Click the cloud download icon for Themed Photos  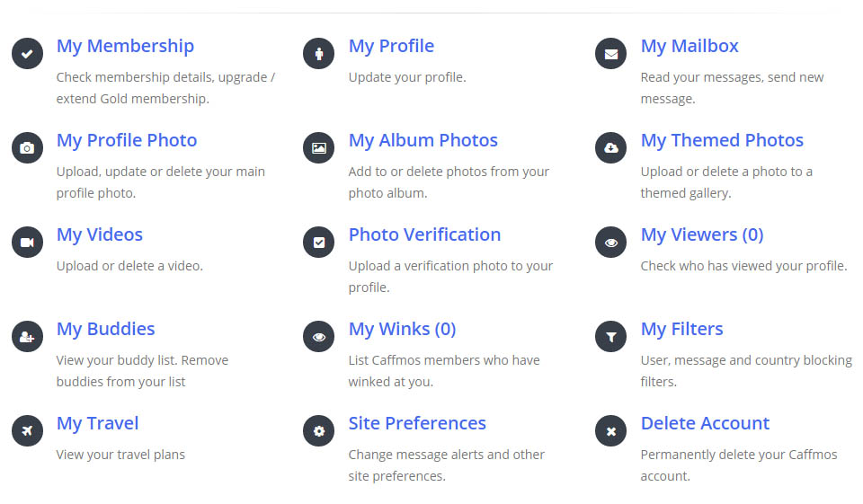[611, 148]
